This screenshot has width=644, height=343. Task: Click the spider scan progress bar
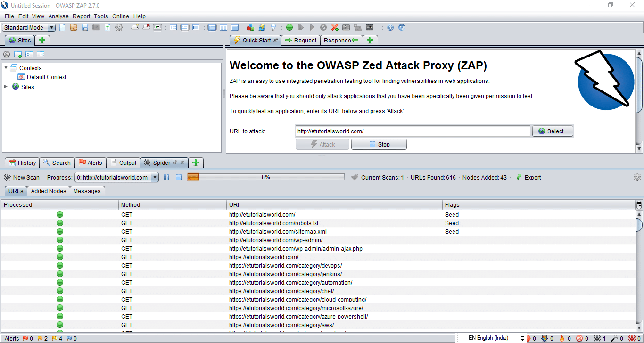click(266, 178)
